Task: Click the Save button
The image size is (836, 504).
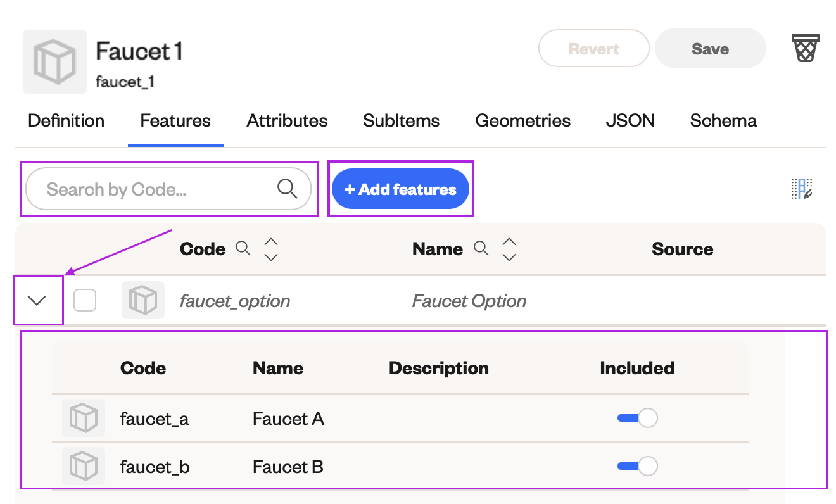Action: coord(711,49)
